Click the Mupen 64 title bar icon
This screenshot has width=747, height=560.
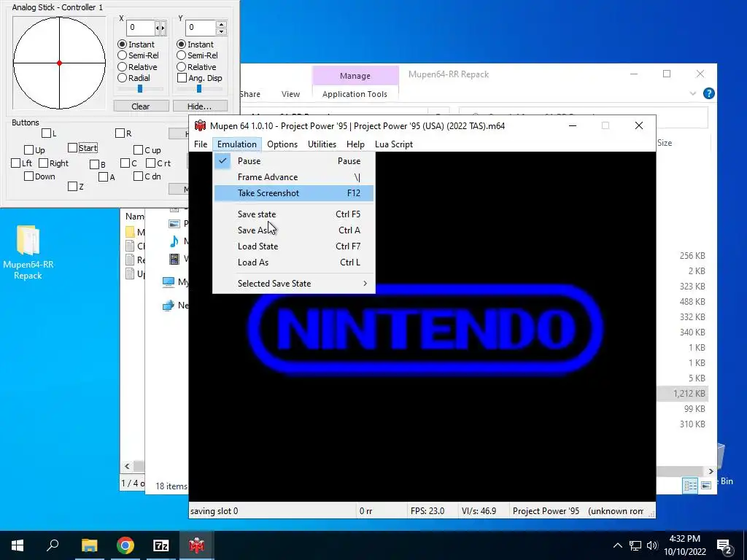[x=200, y=125]
